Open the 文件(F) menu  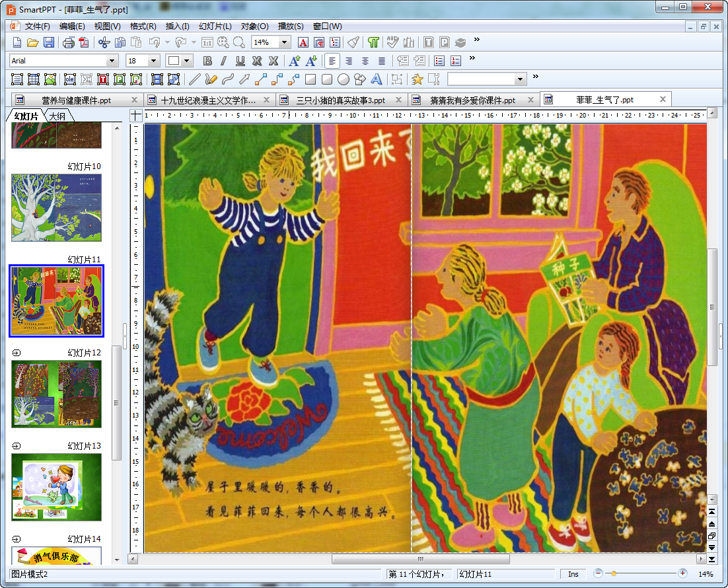tap(37, 26)
